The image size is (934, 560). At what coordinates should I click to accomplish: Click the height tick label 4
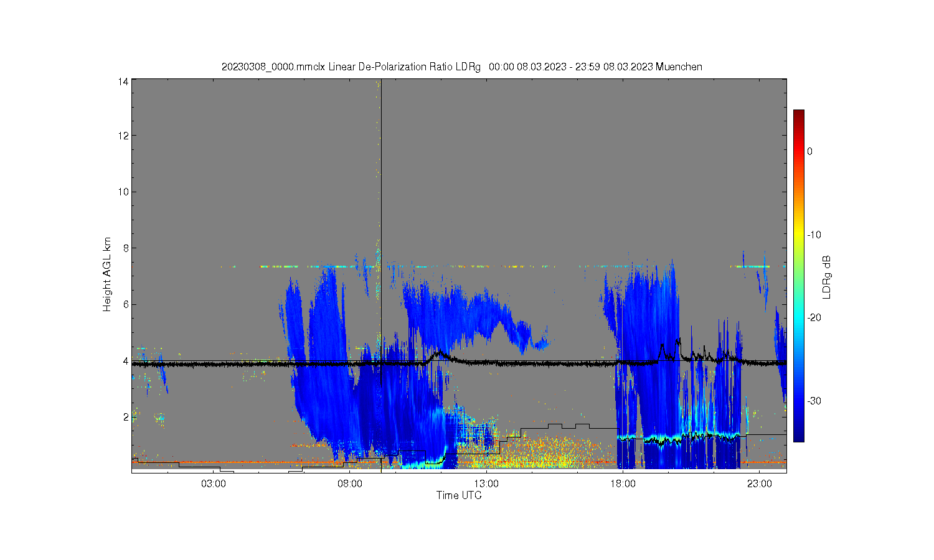pos(126,361)
